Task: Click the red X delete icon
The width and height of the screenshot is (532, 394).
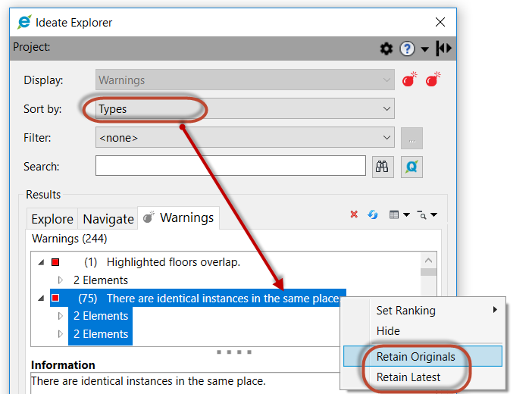Action: [354, 214]
